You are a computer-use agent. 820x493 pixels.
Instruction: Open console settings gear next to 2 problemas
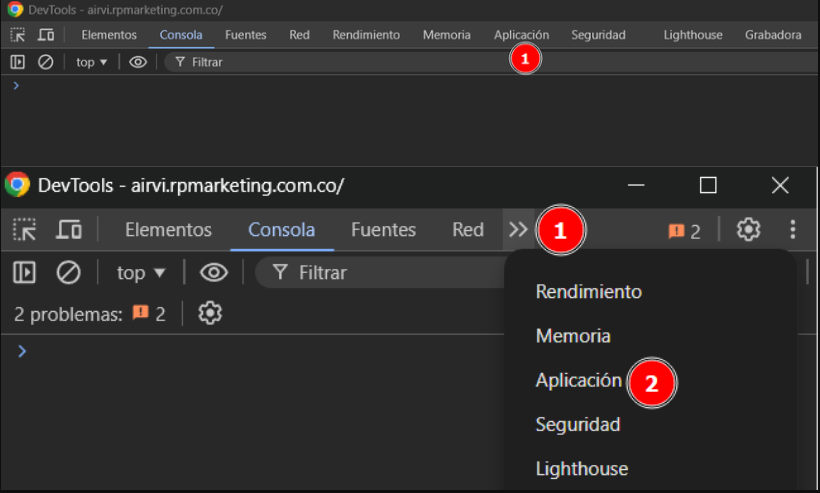pos(209,314)
